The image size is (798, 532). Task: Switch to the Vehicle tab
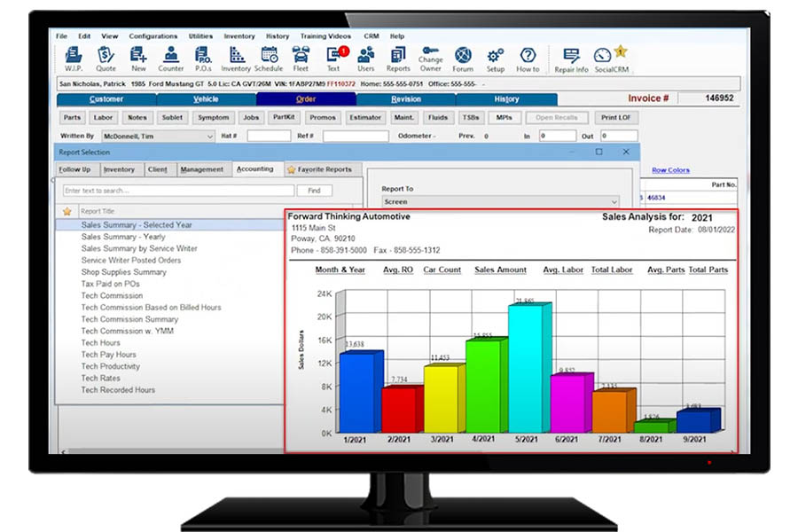[207, 99]
